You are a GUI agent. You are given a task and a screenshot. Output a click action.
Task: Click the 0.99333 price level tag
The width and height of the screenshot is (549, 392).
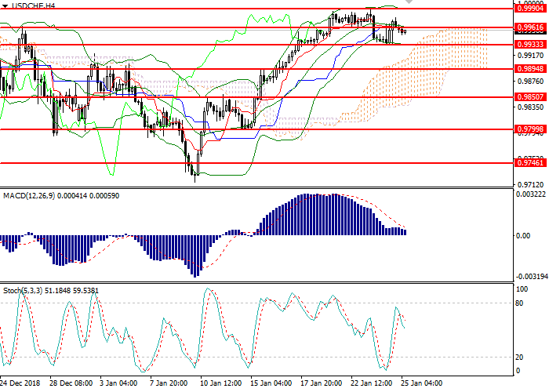(531, 45)
